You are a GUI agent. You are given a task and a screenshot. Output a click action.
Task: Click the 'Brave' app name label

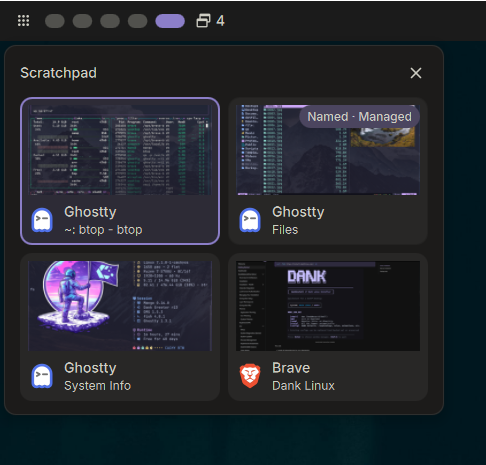[291, 368]
